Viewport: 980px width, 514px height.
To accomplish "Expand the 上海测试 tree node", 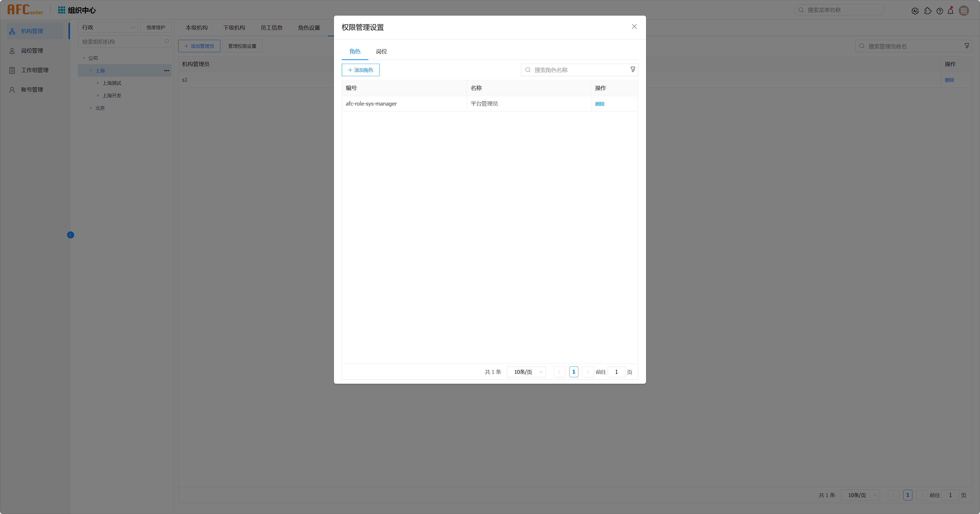I will [x=98, y=83].
